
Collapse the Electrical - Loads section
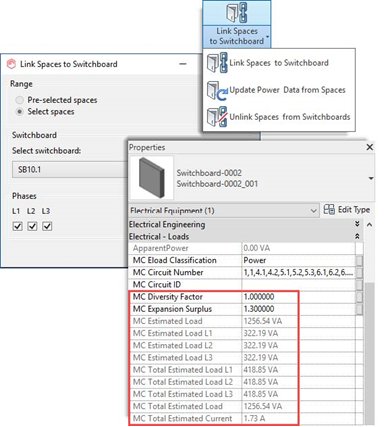click(357, 236)
